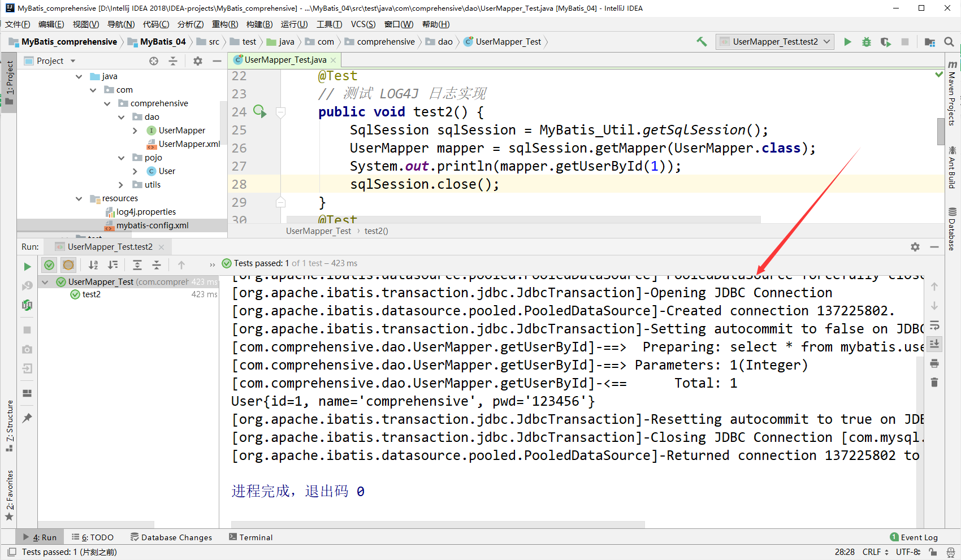Open the Database side panel
Image resolution: width=961 pixels, height=560 pixels.
coord(953,229)
